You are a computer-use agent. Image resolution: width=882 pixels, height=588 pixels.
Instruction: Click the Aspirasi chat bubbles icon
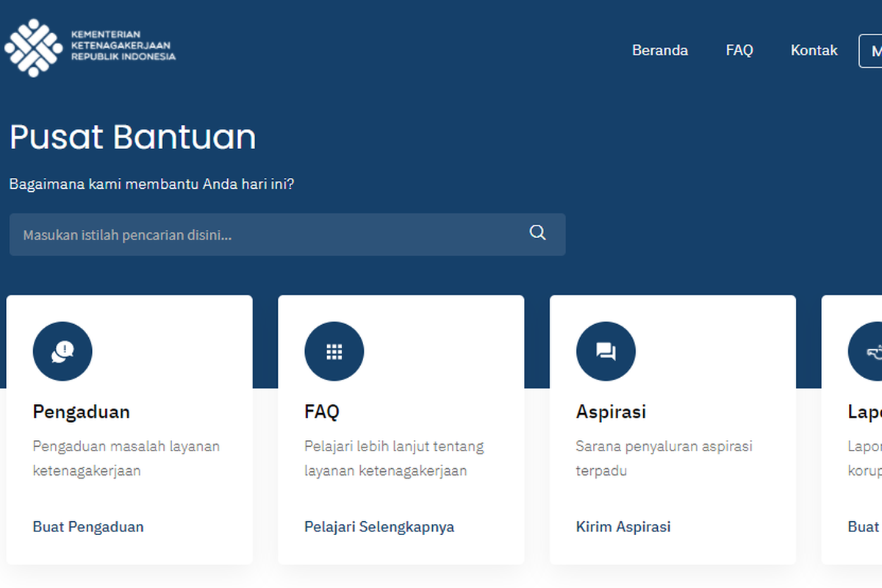click(606, 351)
